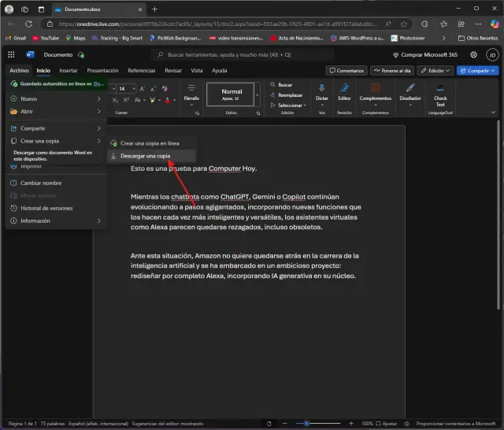Click the Buscar search icon in Edición
504x430 pixels.
(x=272, y=84)
